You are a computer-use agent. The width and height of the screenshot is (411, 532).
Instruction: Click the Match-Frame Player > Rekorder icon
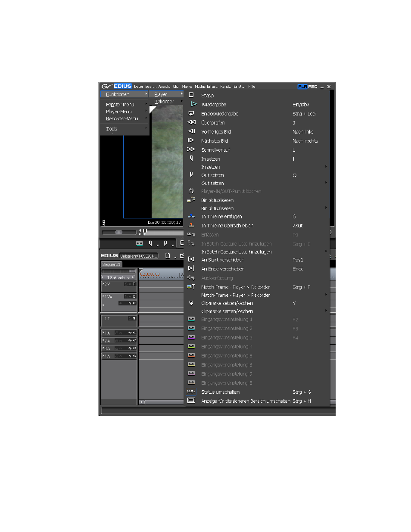(191, 286)
